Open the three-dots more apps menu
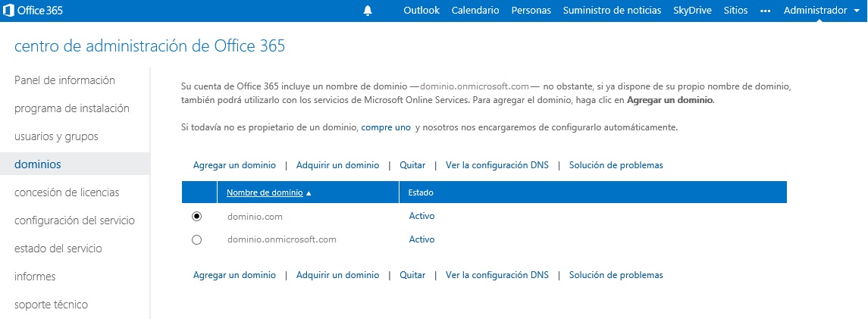 click(765, 11)
